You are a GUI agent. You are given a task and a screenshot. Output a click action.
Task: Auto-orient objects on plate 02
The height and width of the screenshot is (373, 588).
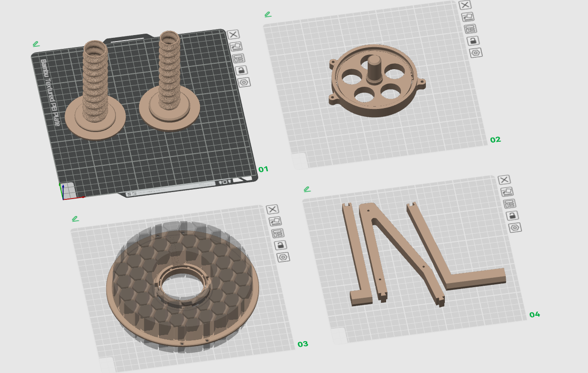click(x=468, y=17)
